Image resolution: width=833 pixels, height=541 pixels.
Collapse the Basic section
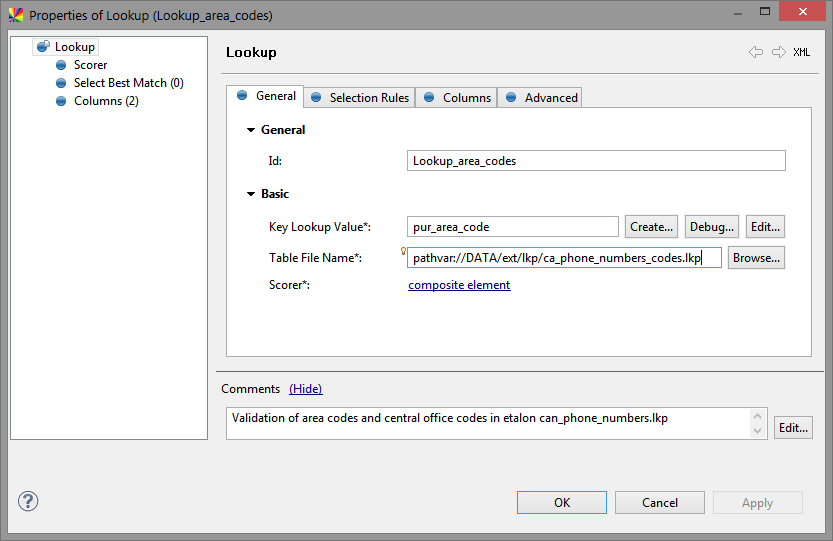[x=250, y=194]
